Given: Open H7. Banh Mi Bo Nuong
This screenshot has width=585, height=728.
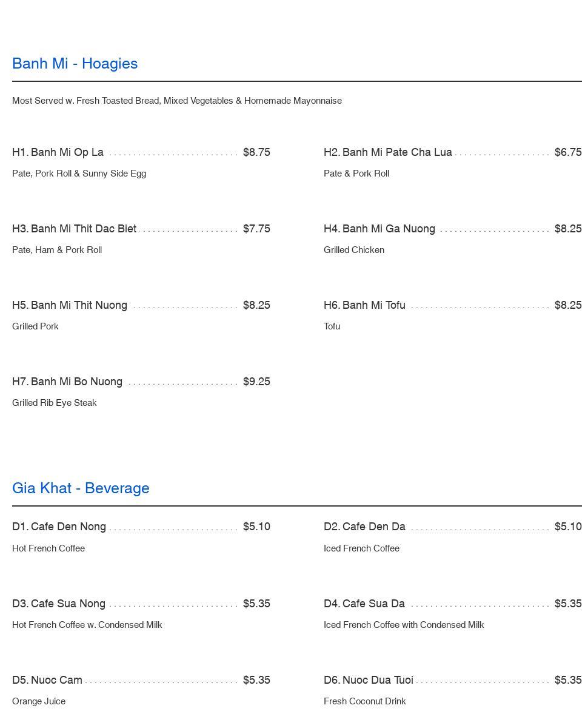Looking at the screenshot, I should (x=67, y=382).
